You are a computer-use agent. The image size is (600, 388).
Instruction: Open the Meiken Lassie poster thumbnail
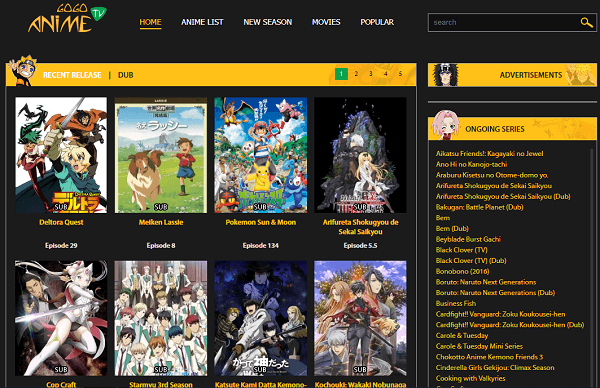pyautogui.click(x=161, y=155)
